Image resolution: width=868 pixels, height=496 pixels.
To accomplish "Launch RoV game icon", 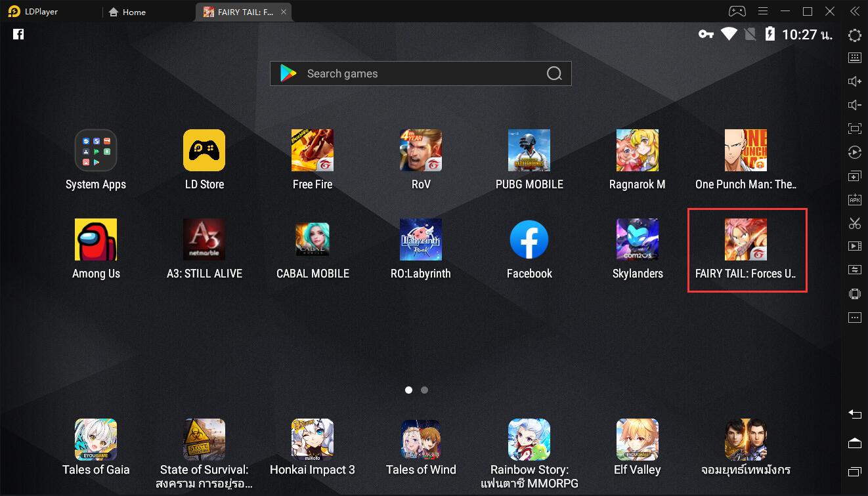I will [x=421, y=150].
